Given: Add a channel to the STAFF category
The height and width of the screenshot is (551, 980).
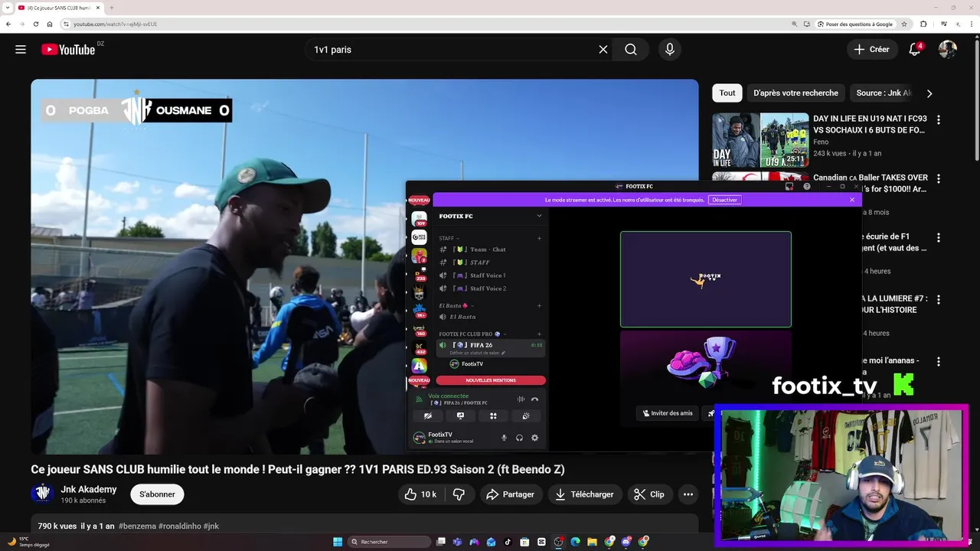Looking at the screenshot, I should click(x=539, y=238).
